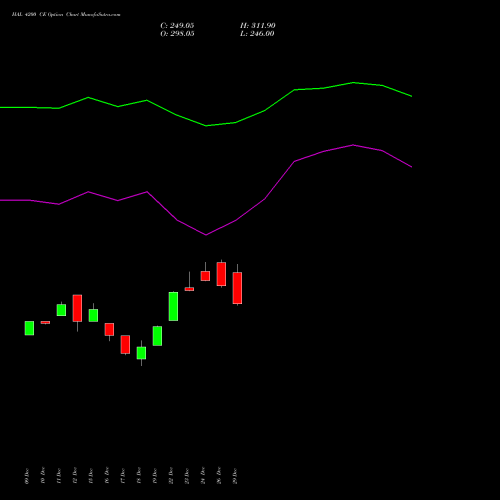Click the tiny red candlestick for 10 Dec

pos(45,322)
